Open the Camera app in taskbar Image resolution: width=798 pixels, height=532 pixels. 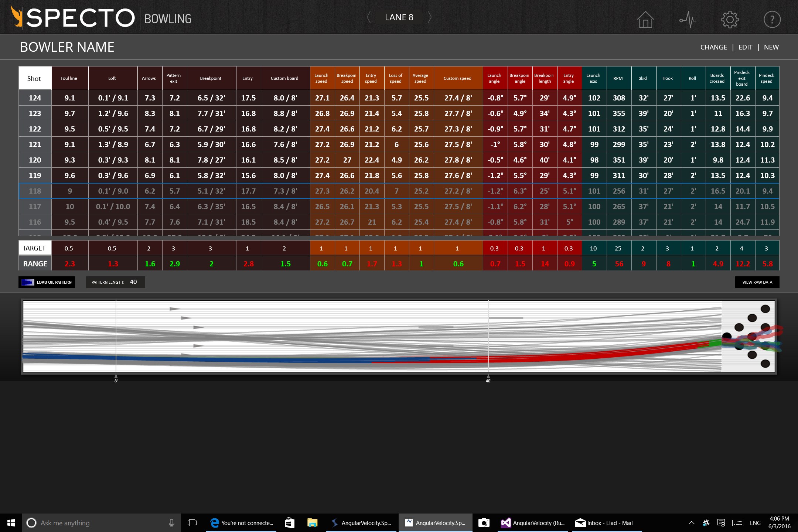click(484, 523)
